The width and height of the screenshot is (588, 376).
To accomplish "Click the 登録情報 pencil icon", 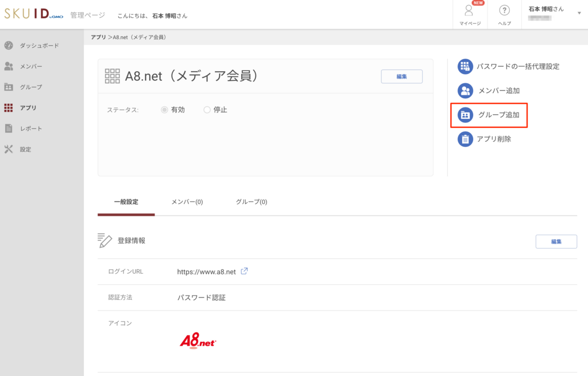I will point(105,241).
